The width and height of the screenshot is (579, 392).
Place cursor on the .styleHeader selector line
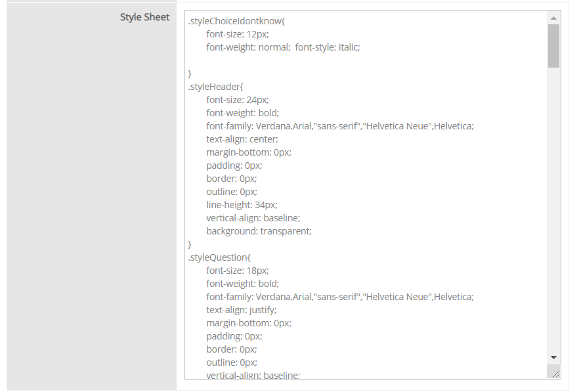[216, 87]
